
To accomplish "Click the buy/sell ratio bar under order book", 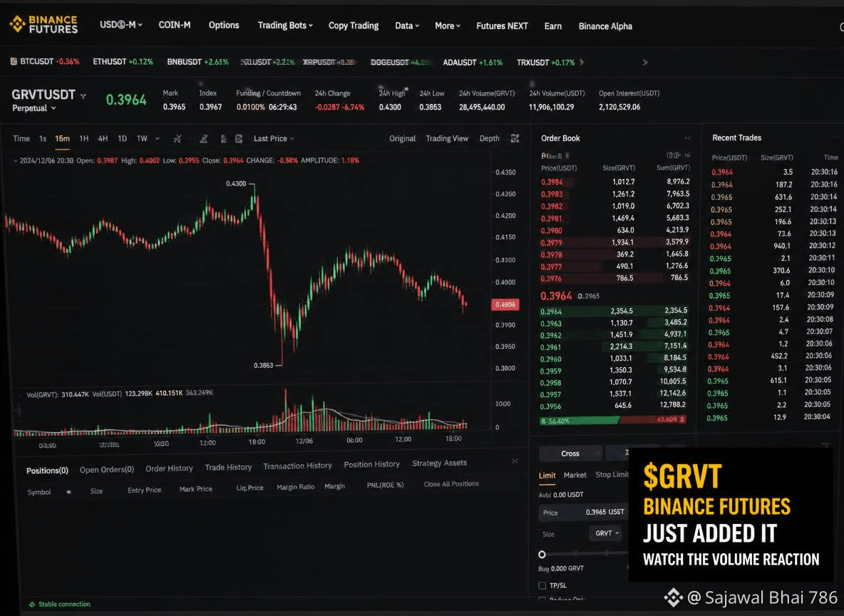I will pos(613,419).
